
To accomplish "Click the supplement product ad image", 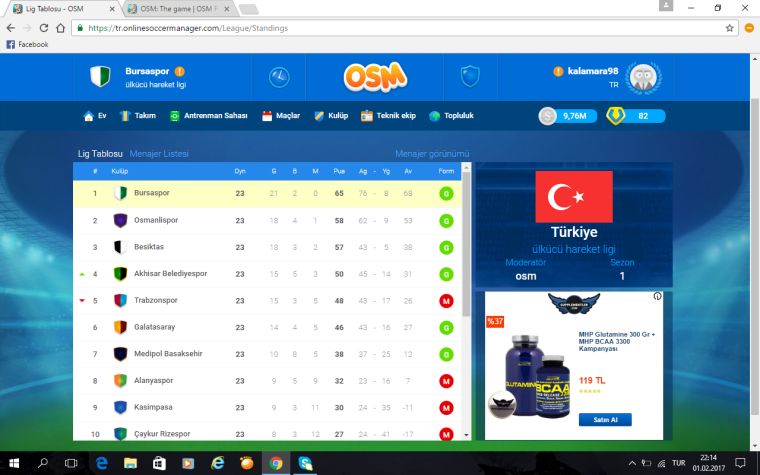I will pos(528,376).
